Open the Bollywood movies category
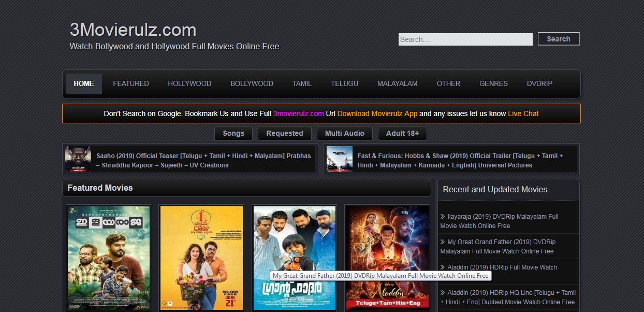644x312 pixels. pos(252,83)
